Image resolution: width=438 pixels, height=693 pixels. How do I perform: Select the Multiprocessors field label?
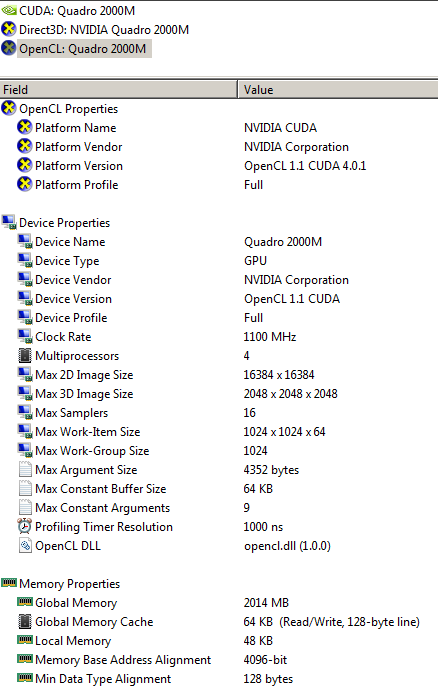coord(77,356)
